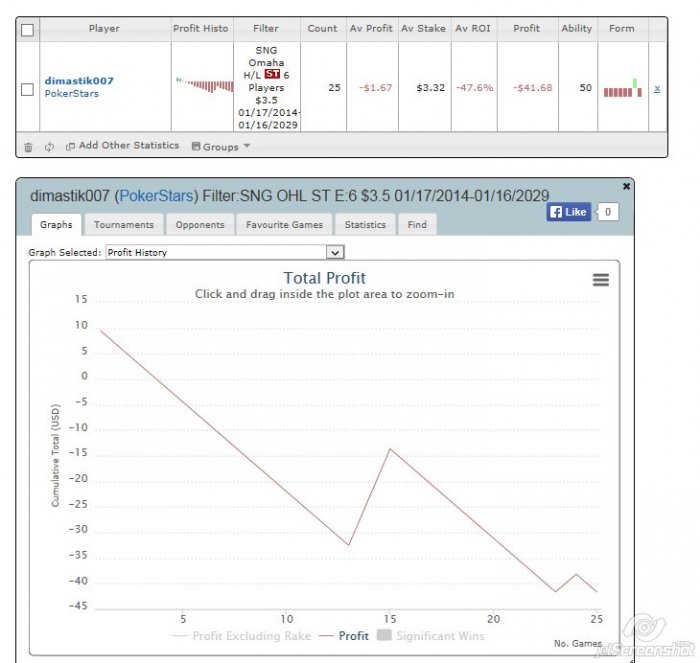Click the -$41.68 profit value
Viewport: 700px width, 663px height.
tap(532, 88)
